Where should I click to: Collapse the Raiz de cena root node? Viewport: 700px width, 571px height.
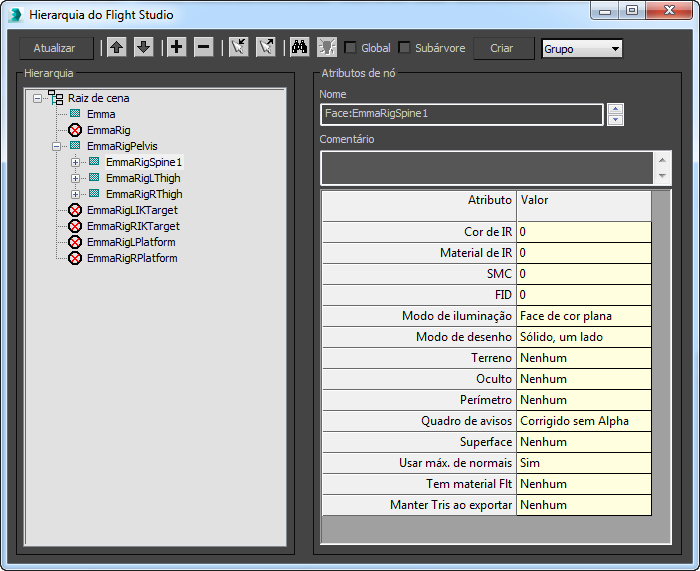tap(38, 98)
